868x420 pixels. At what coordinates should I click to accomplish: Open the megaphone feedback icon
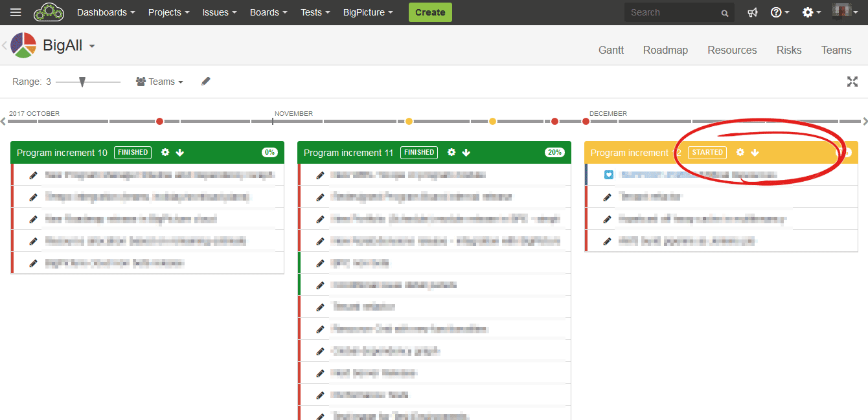pos(753,12)
